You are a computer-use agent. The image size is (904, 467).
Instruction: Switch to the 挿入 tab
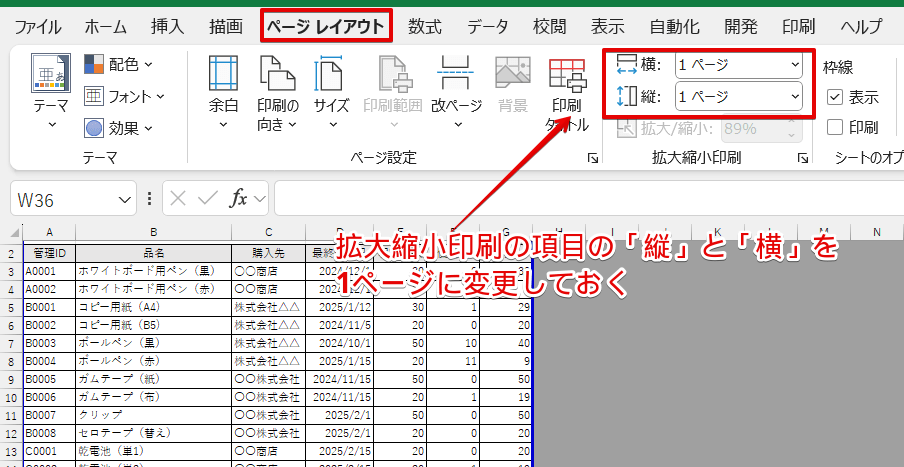[167, 27]
